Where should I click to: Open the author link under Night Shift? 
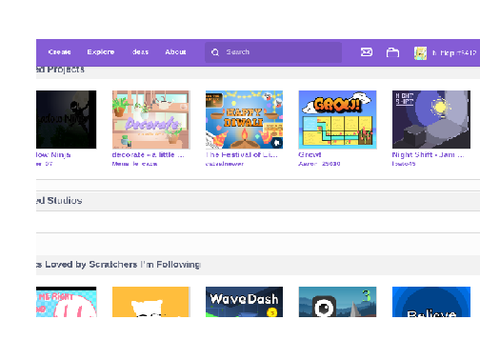404,164
